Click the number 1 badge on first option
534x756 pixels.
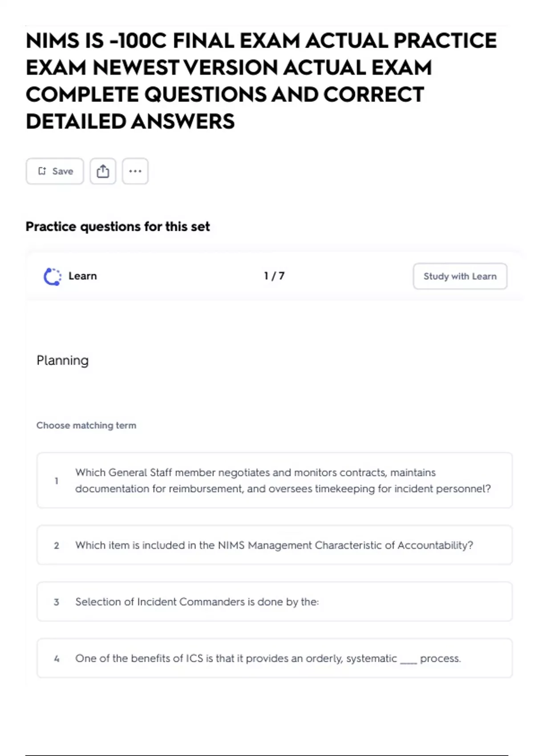57,481
